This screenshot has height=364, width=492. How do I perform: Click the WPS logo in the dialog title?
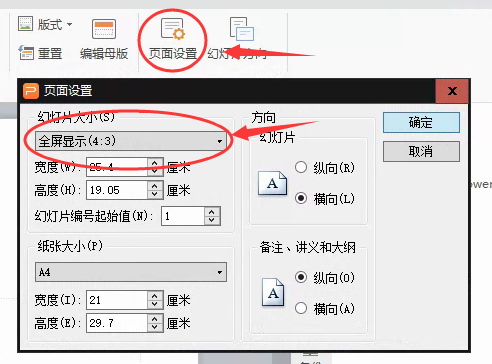pyautogui.click(x=31, y=91)
